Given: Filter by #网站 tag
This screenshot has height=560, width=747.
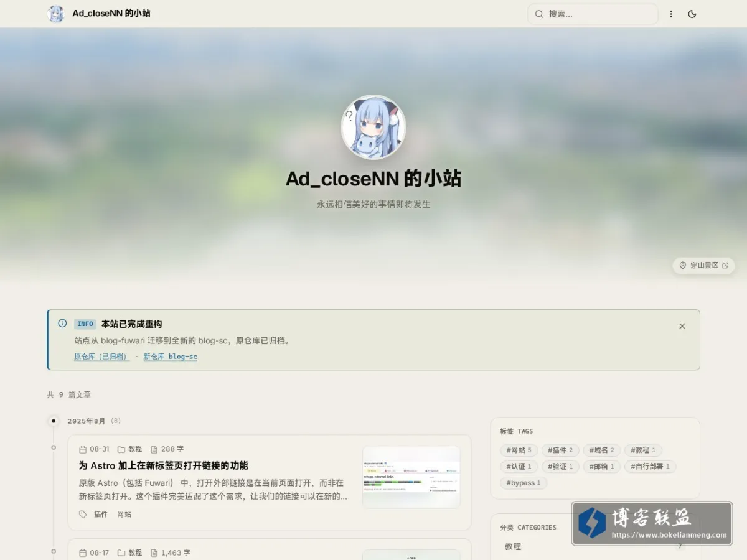Looking at the screenshot, I should point(519,450).
